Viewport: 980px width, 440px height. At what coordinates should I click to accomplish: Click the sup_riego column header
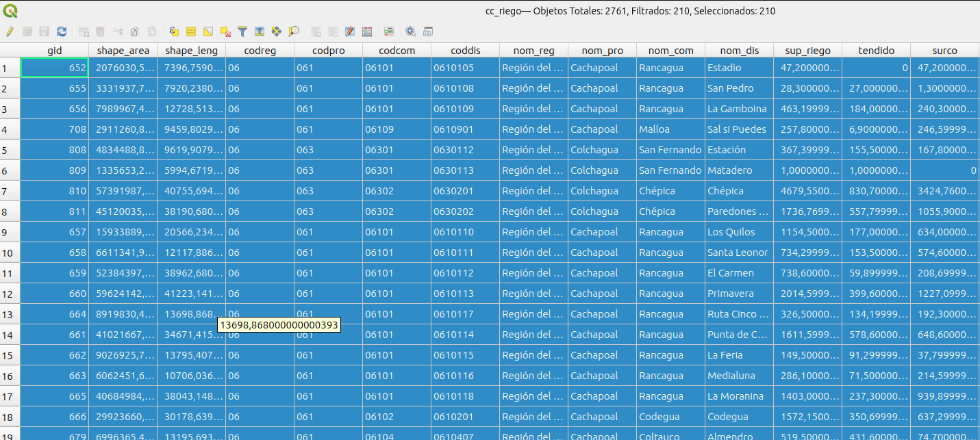tap(807, 51)
